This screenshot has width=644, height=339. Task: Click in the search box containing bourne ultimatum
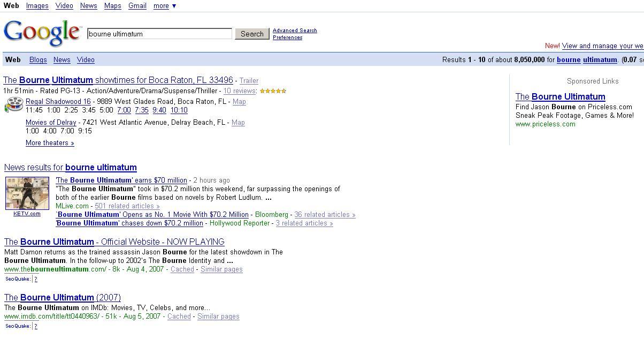coord(159,34)
